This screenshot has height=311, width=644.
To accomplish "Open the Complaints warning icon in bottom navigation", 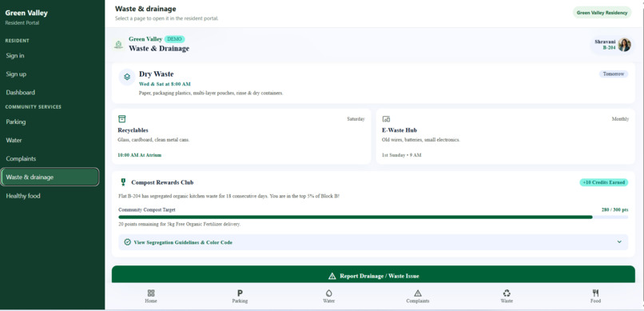I will [418, 293].
